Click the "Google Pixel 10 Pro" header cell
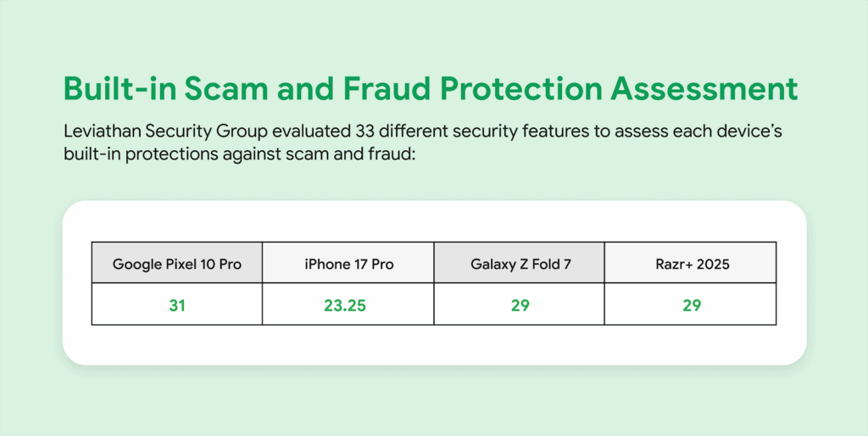 point(177,264)
